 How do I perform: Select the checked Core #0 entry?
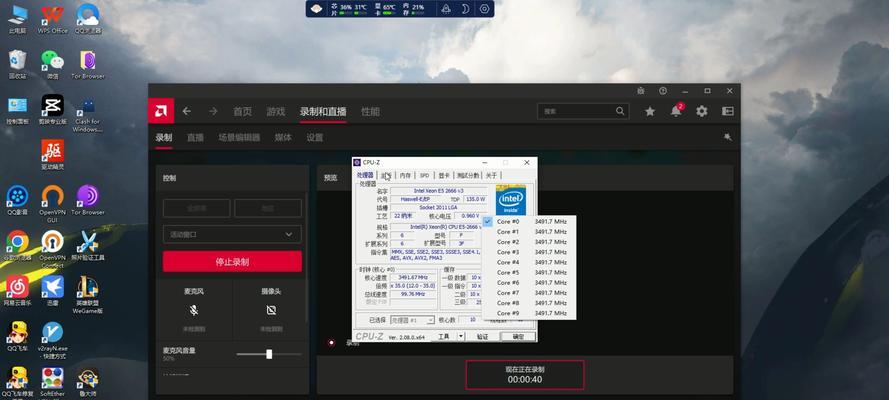coord(529,222)
